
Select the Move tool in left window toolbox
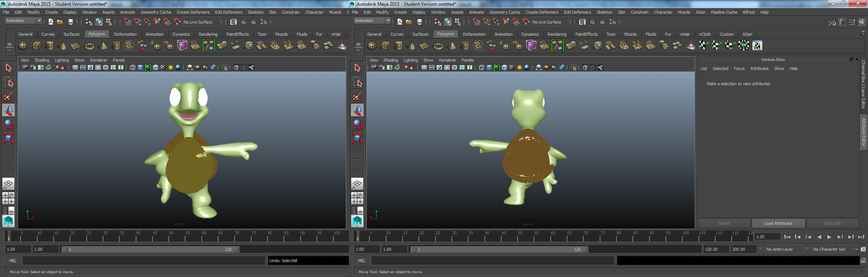tap(8, 110)
